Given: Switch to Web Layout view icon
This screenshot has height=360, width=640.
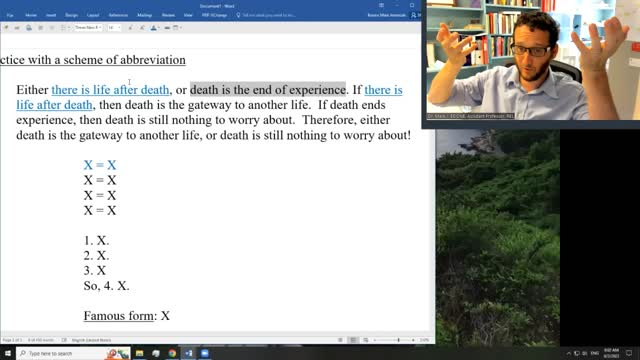Looking at the screenshot, I should pyautogui.click(x=366, y=340).
